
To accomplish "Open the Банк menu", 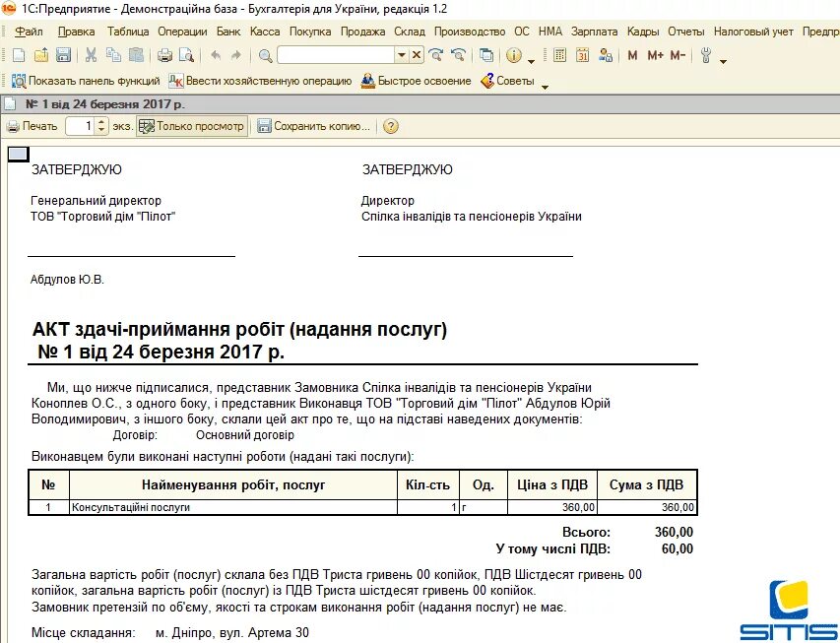I will (x=228, y=32).
